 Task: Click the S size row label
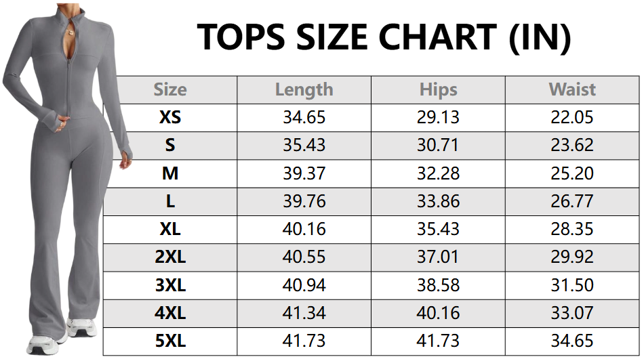click(x=170, y=145)
